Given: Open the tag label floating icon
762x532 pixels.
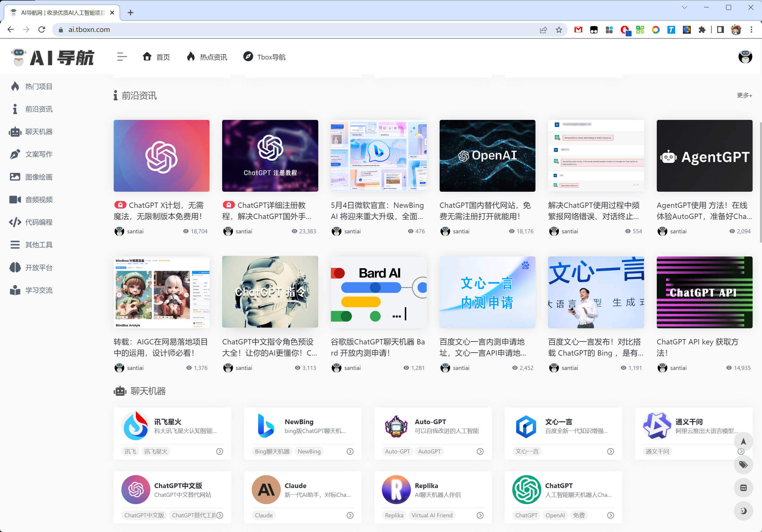Looking at the screenshot, I should pos(744,465).
